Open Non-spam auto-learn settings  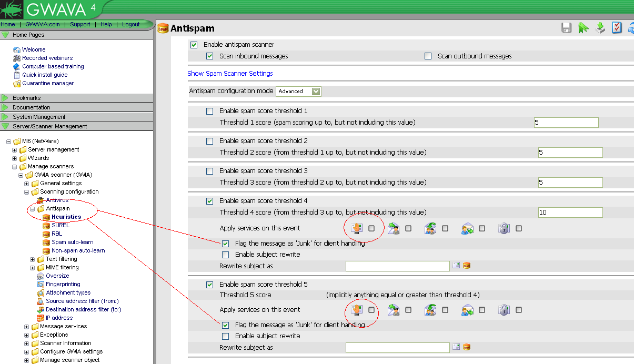pyautogui.click(x=78, y=250)
